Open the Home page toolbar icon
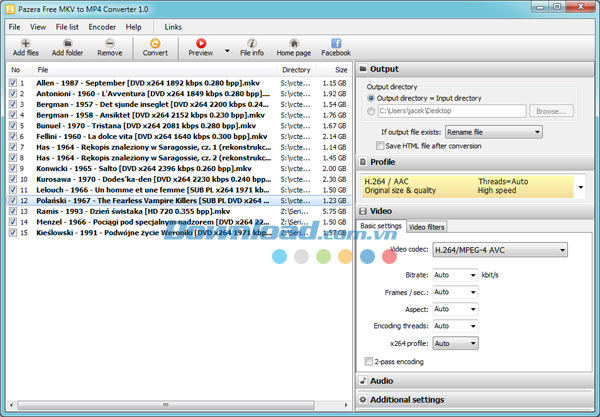This screenshot has width=600, height=417. click(294, 43)
